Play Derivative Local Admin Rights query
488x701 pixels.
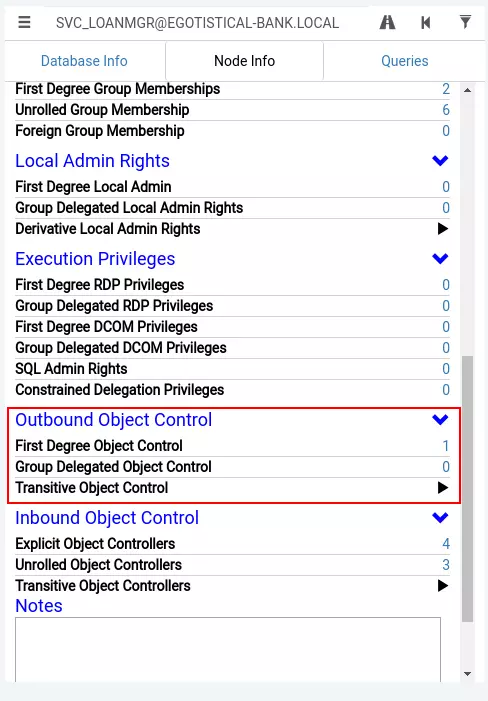442,229
